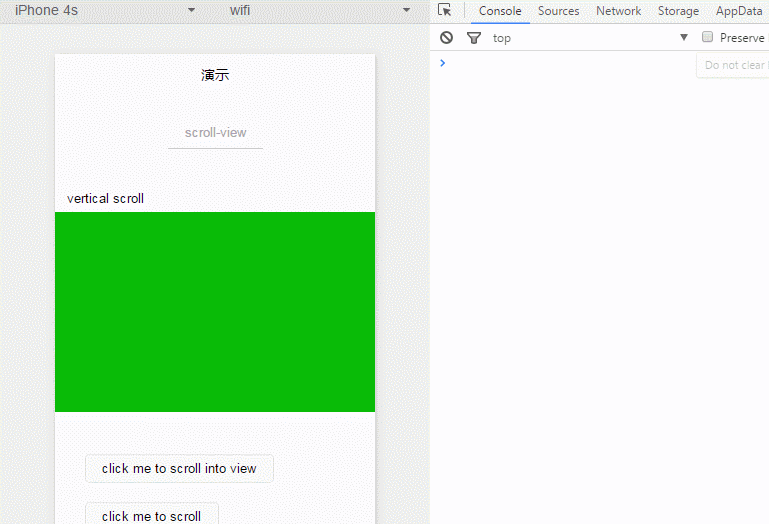Toggle the console filter funnel icon
This screenshot has height=524, width=769.
click(x=474, y=38)
